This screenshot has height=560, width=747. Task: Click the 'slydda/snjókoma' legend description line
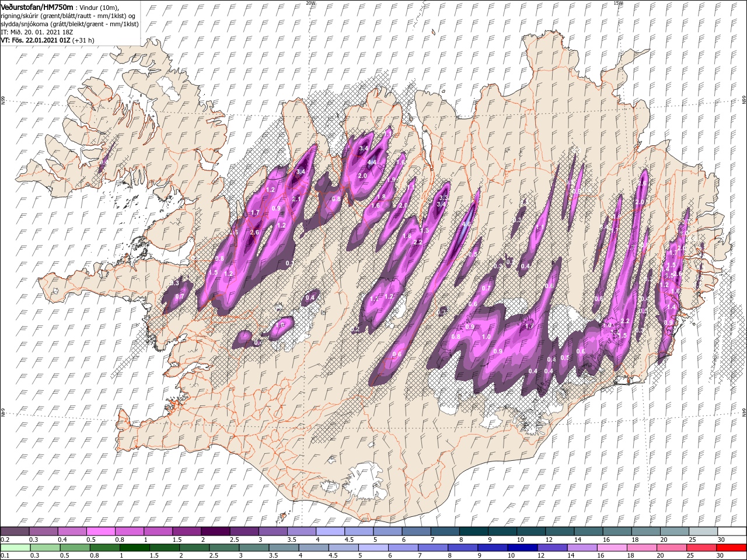[x=68, y=24]
